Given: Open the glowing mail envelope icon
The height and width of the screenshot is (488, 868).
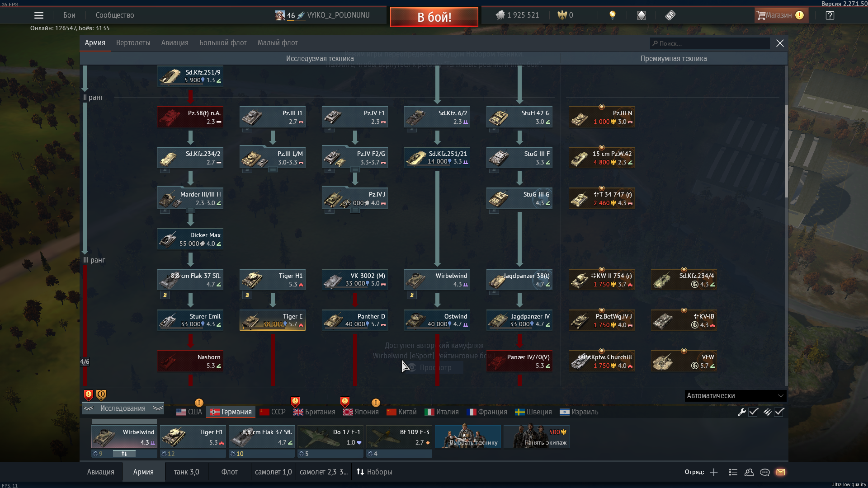Looking at the screenshot, I should point(781,472).
